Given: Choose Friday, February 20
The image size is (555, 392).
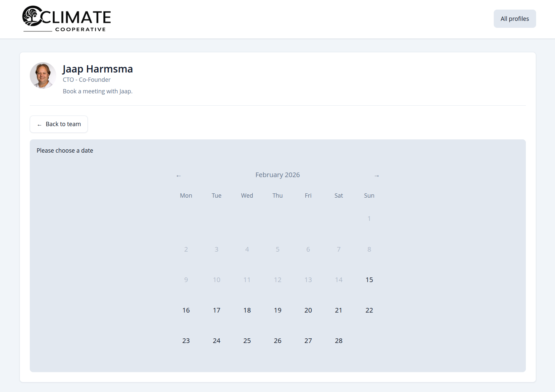Looking at the screenshot, I should tap(308, 310).
